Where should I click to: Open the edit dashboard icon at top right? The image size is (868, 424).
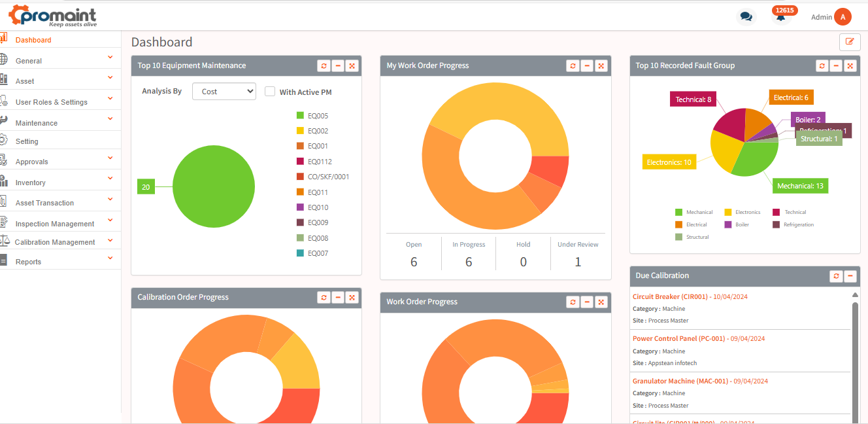tap(850, 41)
